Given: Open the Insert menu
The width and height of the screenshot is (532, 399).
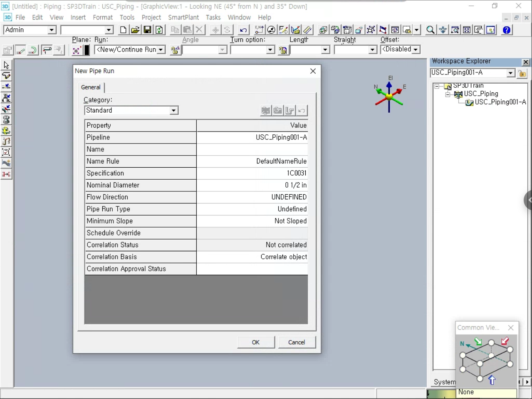Looking at the screenshot, I should point(78,17).
